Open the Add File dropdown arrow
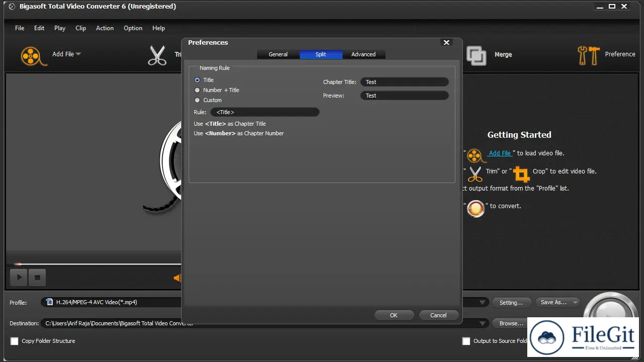 [x=78, y=54]
